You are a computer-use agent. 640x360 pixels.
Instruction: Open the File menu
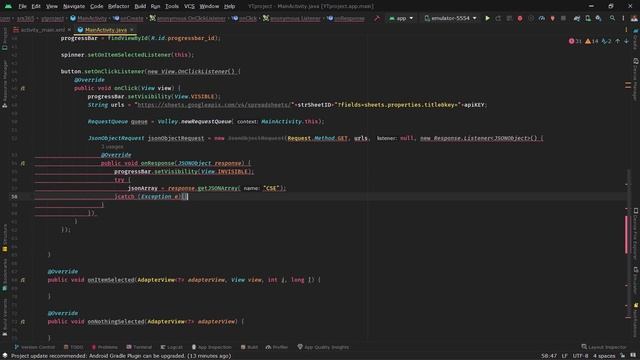tap(22, 6)
